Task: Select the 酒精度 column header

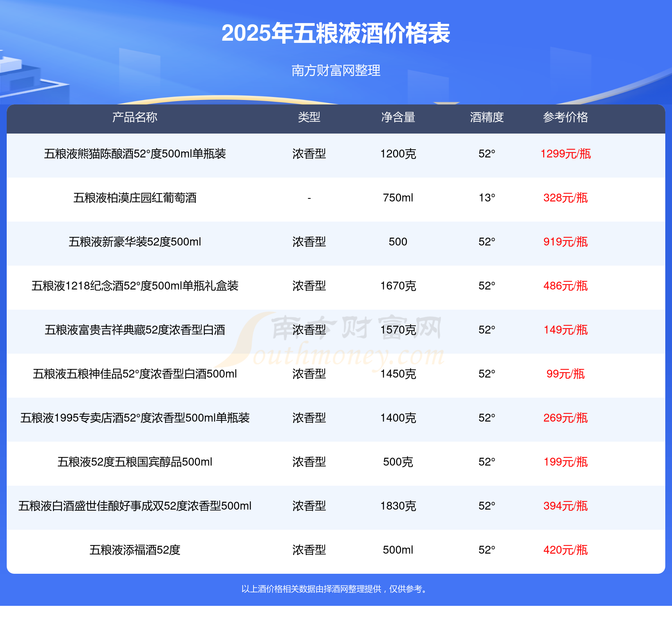Action: tap(487, 117)
